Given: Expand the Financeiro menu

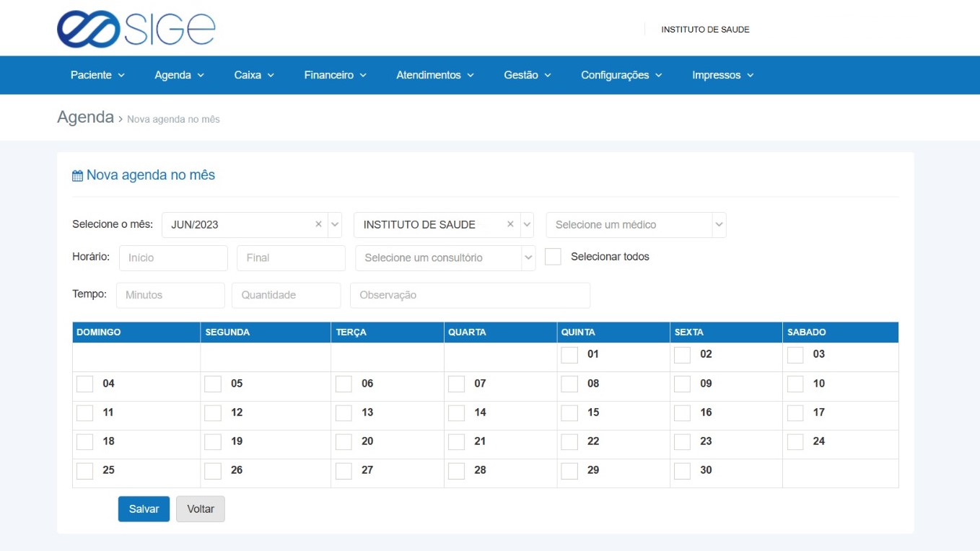Looking at the screenshot, I should (x=335, y=75).
